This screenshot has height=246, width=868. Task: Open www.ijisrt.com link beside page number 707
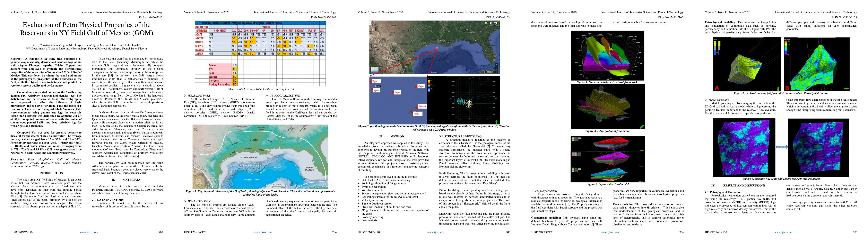tap(783, 232)
